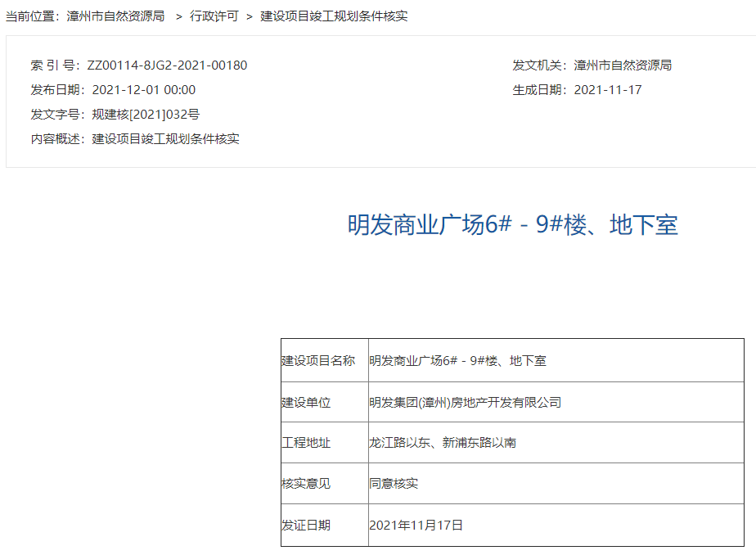Go to 行政许可 in the breadcrumb
Screen dimensions: 756x555
(x=214, y=16)
